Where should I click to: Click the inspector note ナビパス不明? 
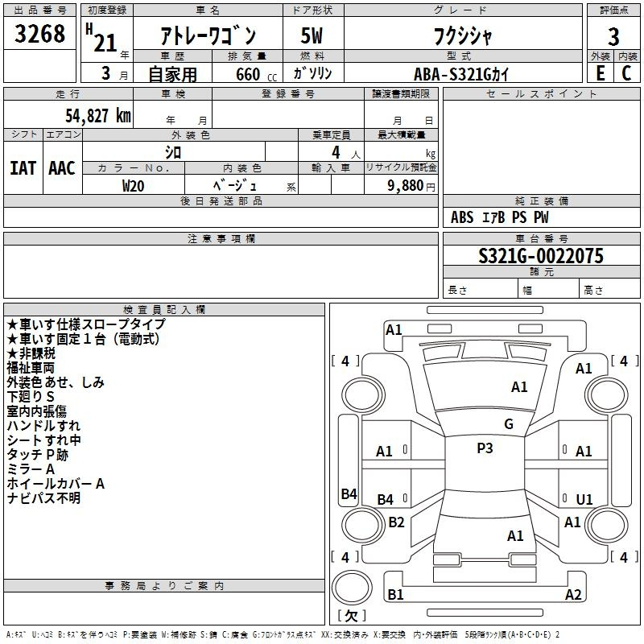pyautogui.click(x=43, y=498)
